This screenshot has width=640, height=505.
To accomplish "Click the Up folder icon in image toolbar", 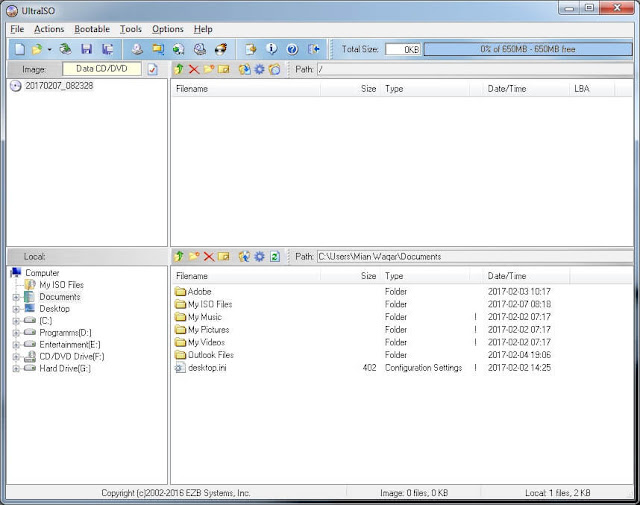I will [x=179, y=69].
